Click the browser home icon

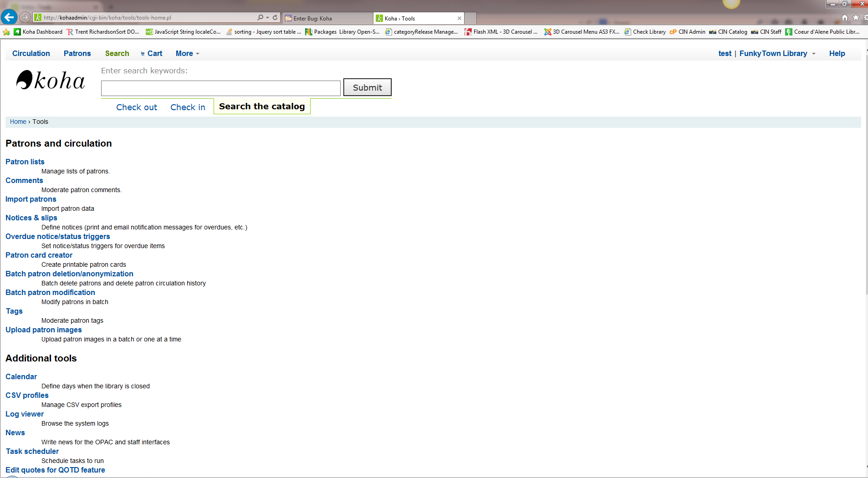click(x=845, y=18)
